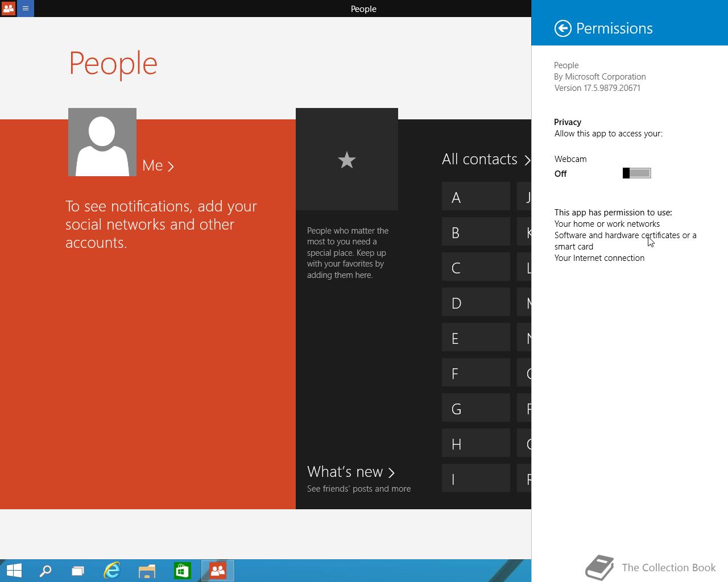The height and width of the screenshot is (582, 728).
Task: Open the Store app from taskbar
Action: point(182,570)
